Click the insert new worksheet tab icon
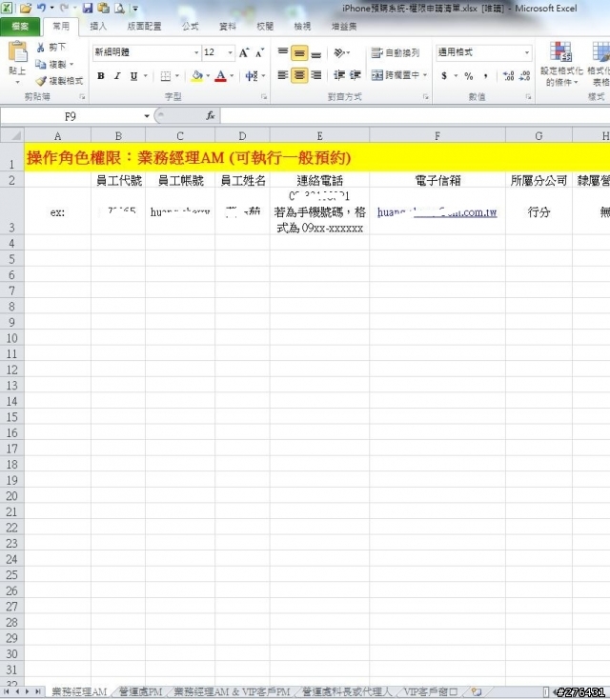The image size is (610, 700). click(x=477, y=691)
